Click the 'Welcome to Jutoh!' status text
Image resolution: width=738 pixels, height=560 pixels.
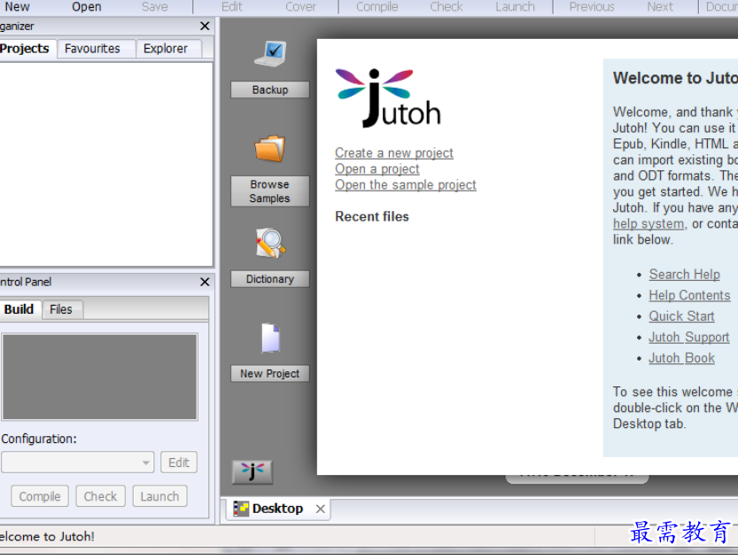[47, 536]
